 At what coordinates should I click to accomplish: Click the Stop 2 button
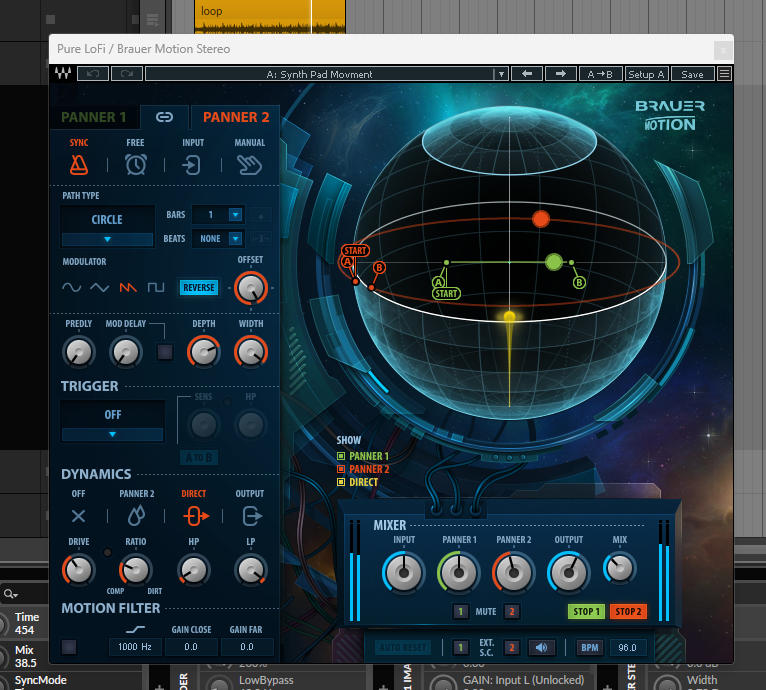tap(628, 611)
